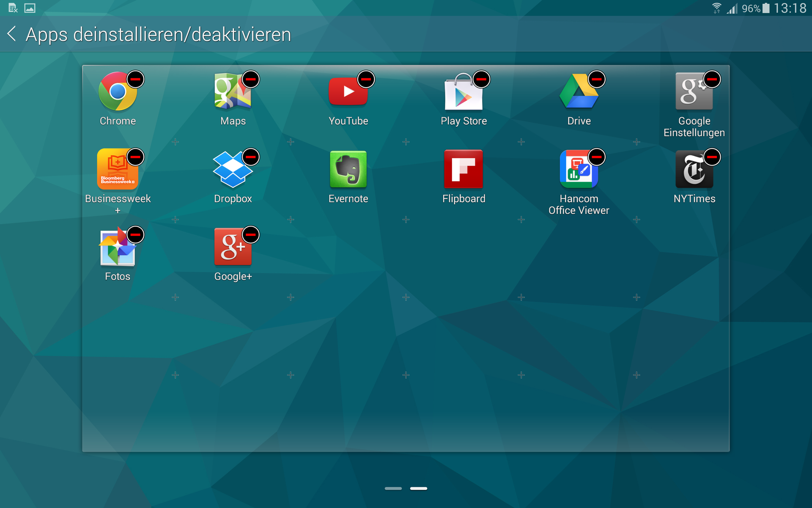Viewport: 812px width, 508px height.
Task: Remove Chrome via its minus badge
Action: pos(135,79)
